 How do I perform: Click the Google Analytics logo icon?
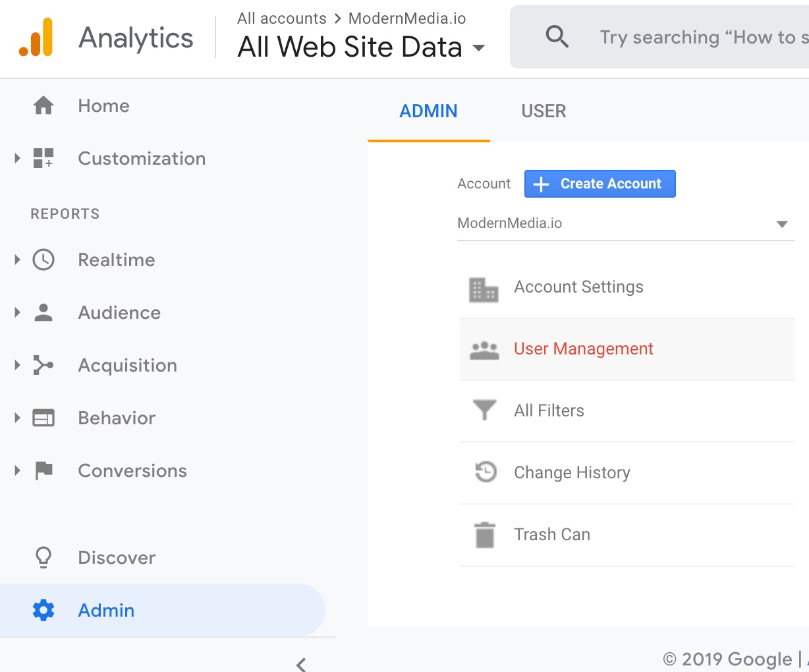(x=36, y=38)
